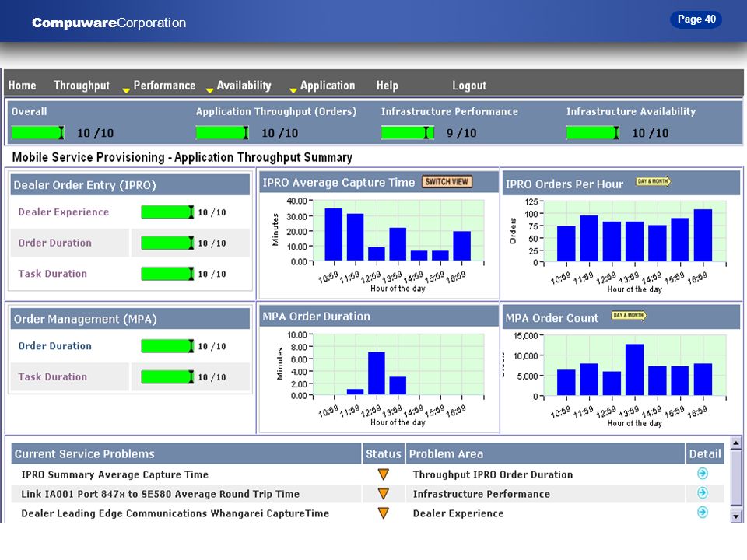Expand dropdown arrow after Performance
747x560 pixels.
(x=209, y=90)
